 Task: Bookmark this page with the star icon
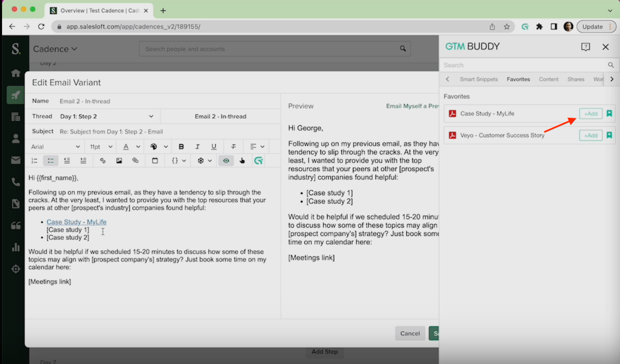(507, 27)
